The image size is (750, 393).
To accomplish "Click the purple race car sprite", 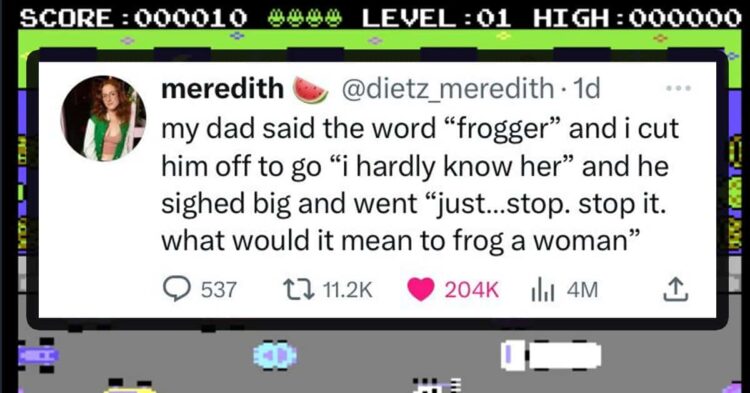I will point(37,355).
